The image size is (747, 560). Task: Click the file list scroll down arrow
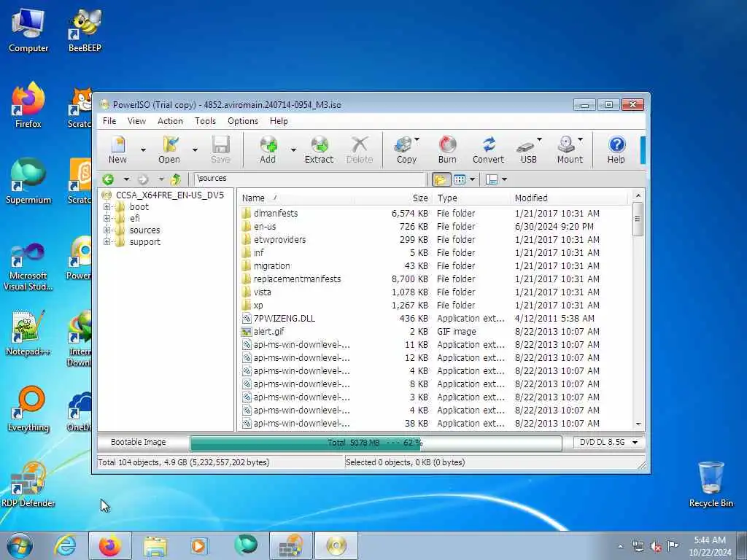point(638,424)
